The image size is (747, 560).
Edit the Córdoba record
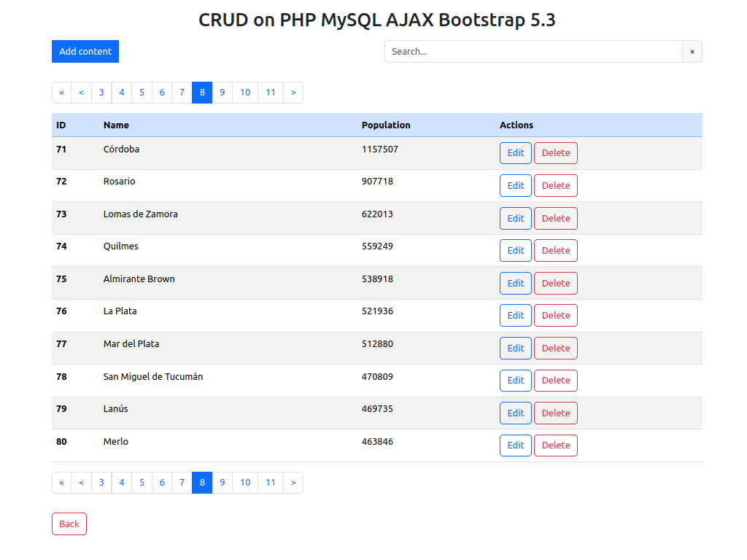(x=515, y=153)
